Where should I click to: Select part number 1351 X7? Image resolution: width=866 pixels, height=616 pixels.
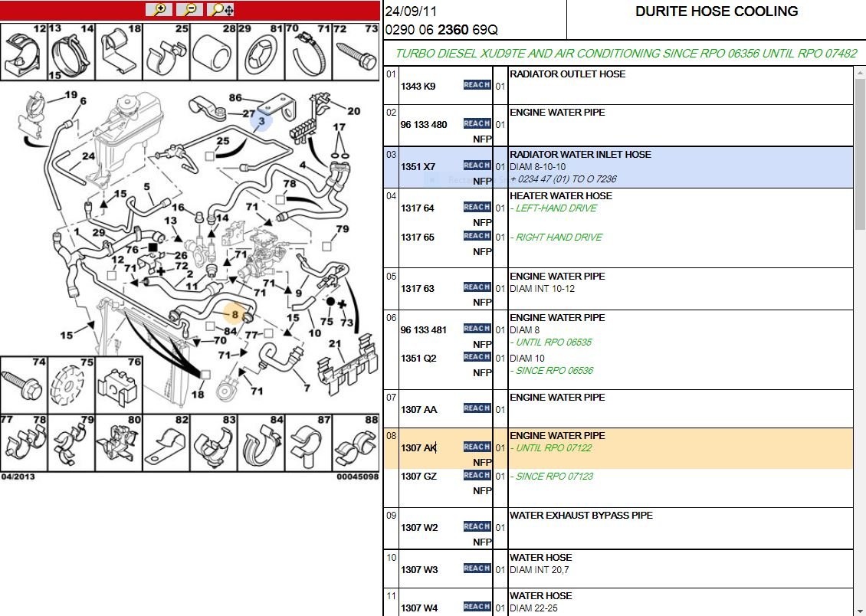click(418, 167)
